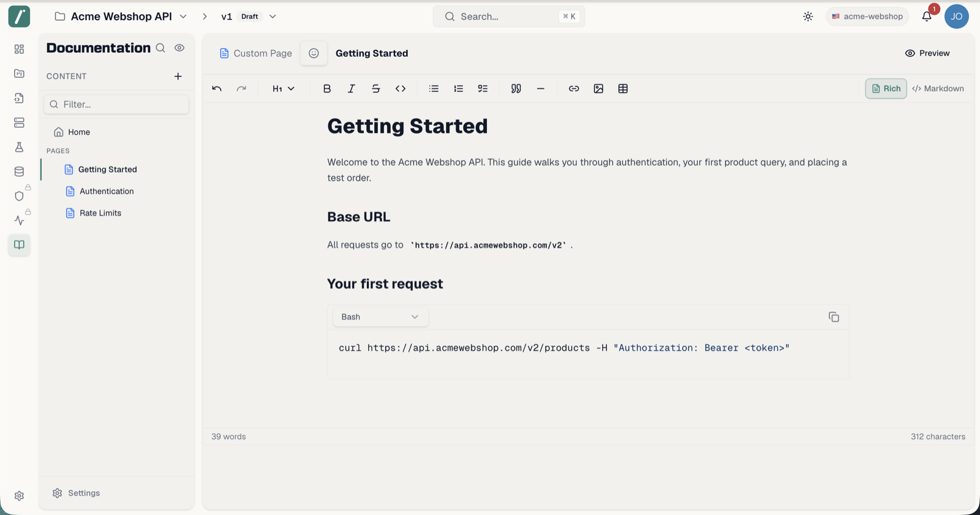
Task: Insert a task checklist
Action: coord(483,89)
